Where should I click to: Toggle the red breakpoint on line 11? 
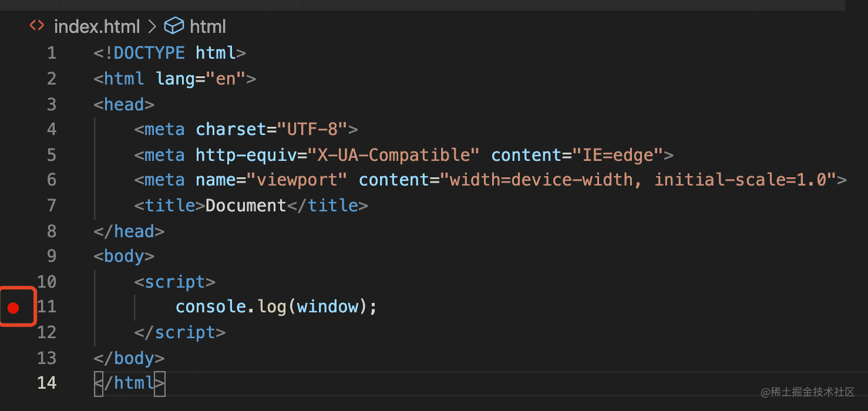pyautogui.click(x=14, y=307)
